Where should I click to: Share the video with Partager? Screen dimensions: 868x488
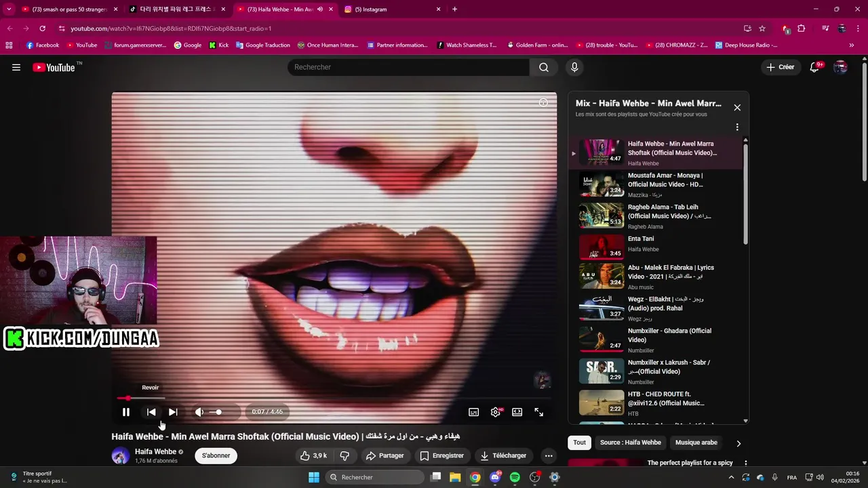[x=384, y=455]
